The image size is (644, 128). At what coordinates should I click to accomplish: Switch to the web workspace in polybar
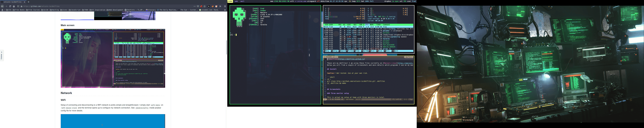pos(236,1)
